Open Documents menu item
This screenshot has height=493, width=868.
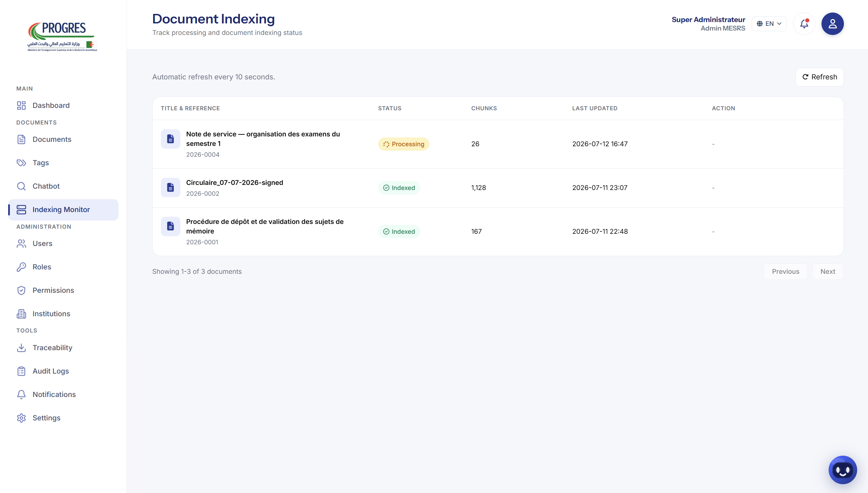[x=63, y=139]
